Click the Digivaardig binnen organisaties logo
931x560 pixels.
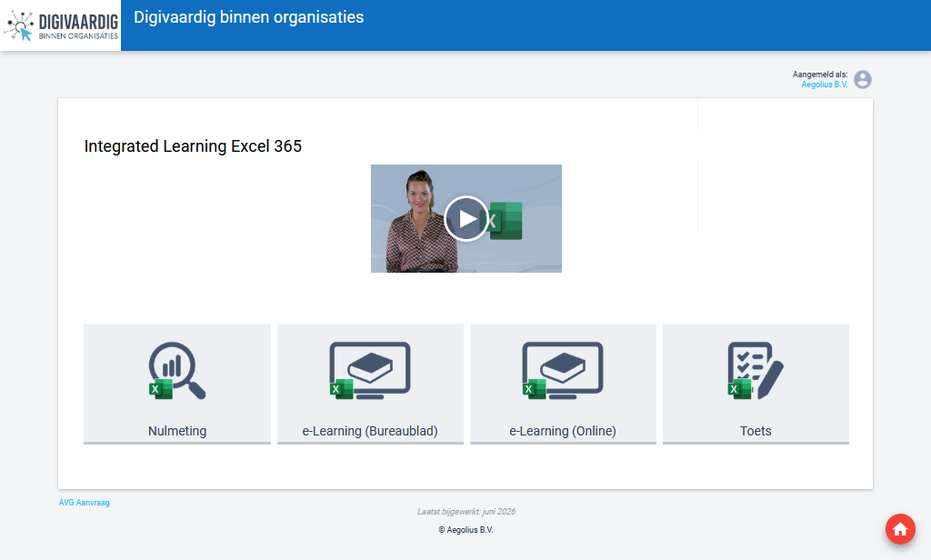[61, 25]
